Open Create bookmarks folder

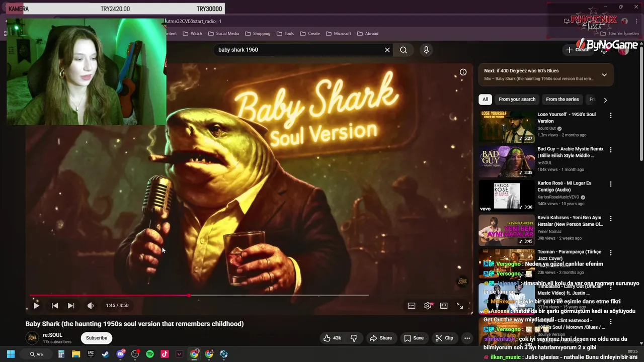310,34
